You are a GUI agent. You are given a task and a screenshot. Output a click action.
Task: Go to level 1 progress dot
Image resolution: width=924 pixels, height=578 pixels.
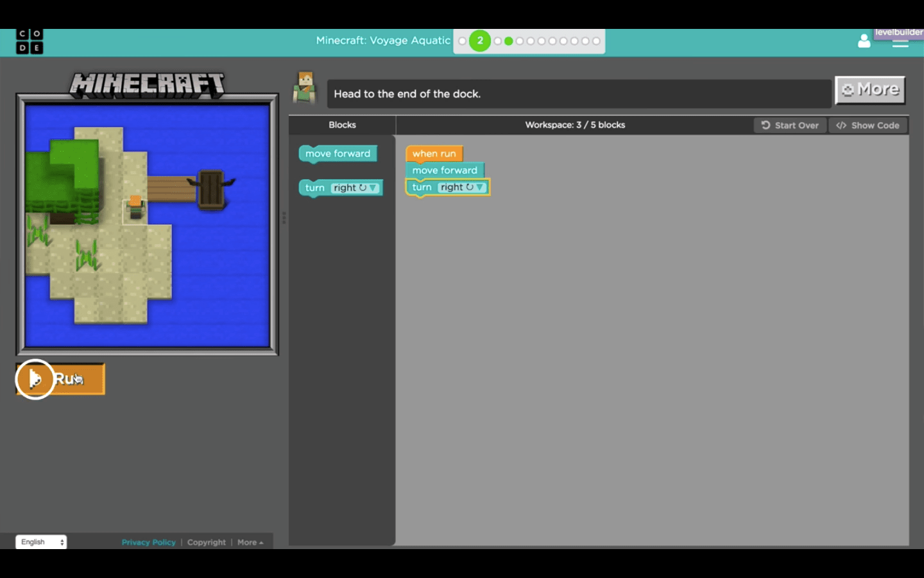click(462, 41)
